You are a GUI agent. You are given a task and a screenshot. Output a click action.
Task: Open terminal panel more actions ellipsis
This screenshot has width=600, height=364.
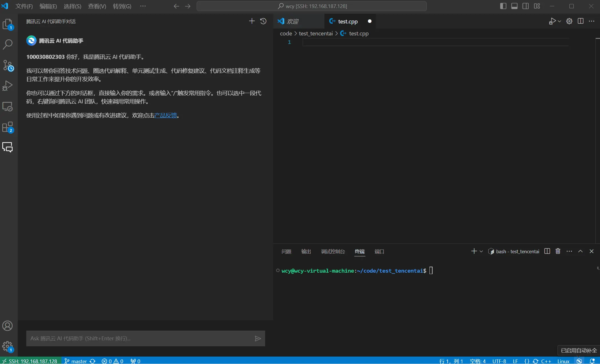569,251
